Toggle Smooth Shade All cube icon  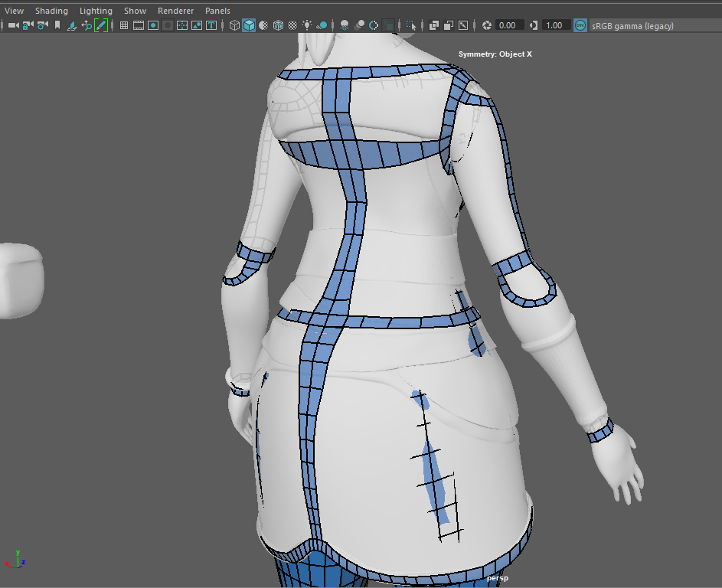pyautogui.click(x=249, y=25)
